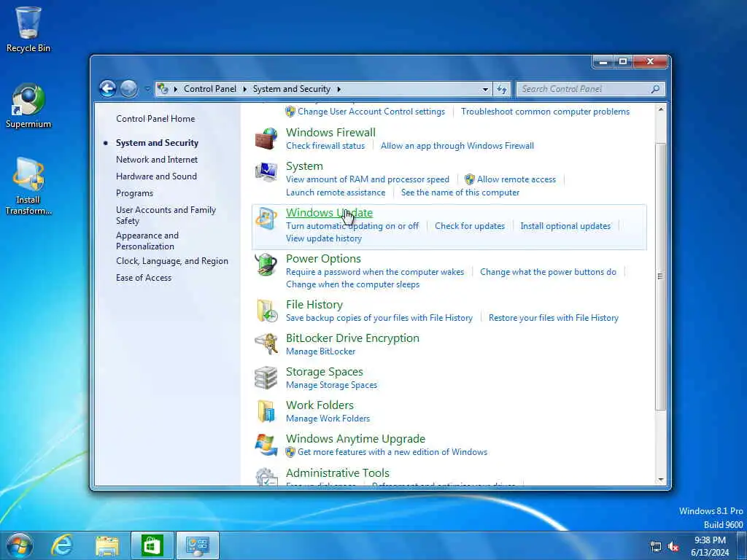This screenshot has height=560, width=747.
Task: Open View update history
Action: coord(323,238)
